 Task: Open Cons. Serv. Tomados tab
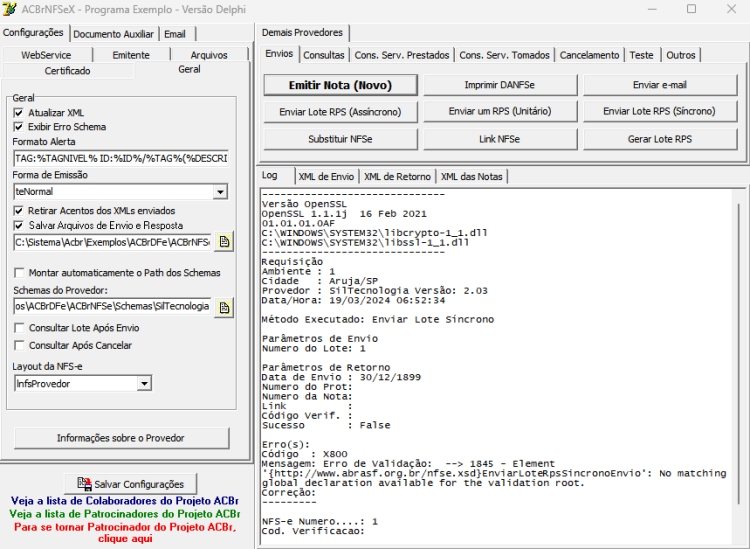pos(505,55)
